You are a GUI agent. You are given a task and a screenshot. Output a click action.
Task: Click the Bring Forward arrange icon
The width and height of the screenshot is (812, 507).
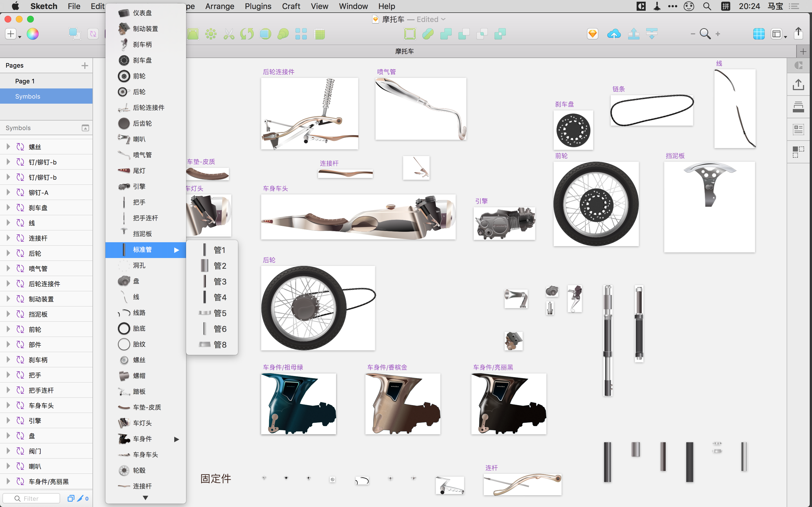click(634, 34)
